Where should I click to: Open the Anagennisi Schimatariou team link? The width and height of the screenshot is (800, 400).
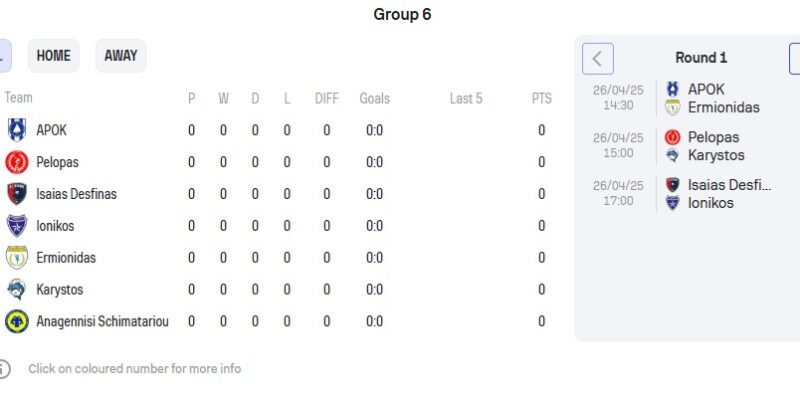(102, 322)
